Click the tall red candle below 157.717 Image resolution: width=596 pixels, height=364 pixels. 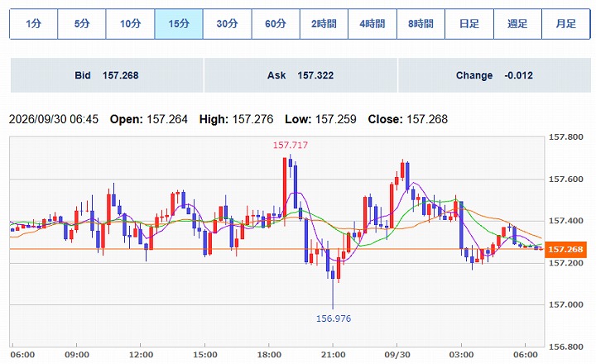coord(285,188)
